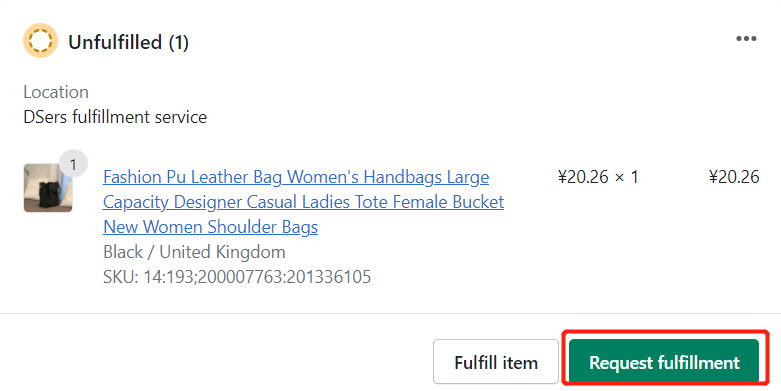Click the line total ¥20.26 on the right

pyautogui.click(x=734, y=177)
